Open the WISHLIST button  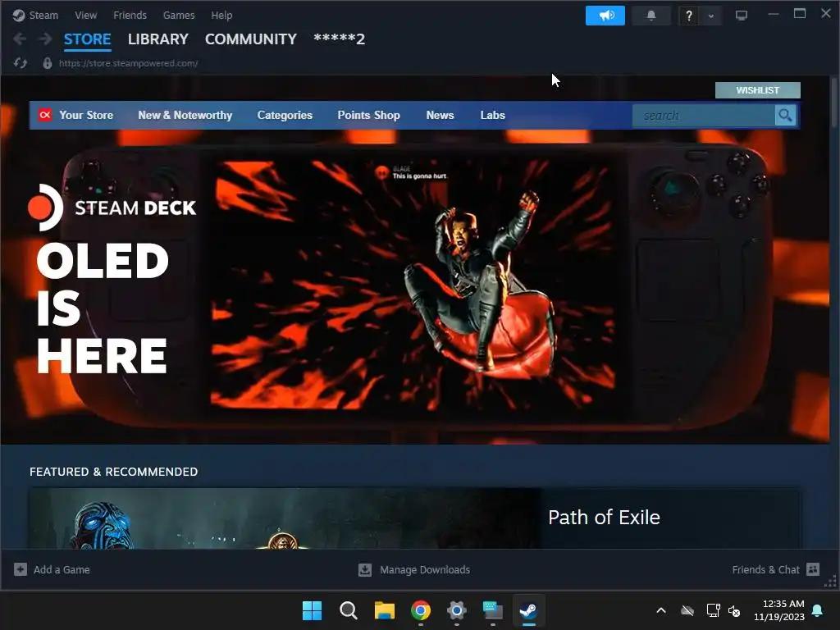tap(757, 90)
